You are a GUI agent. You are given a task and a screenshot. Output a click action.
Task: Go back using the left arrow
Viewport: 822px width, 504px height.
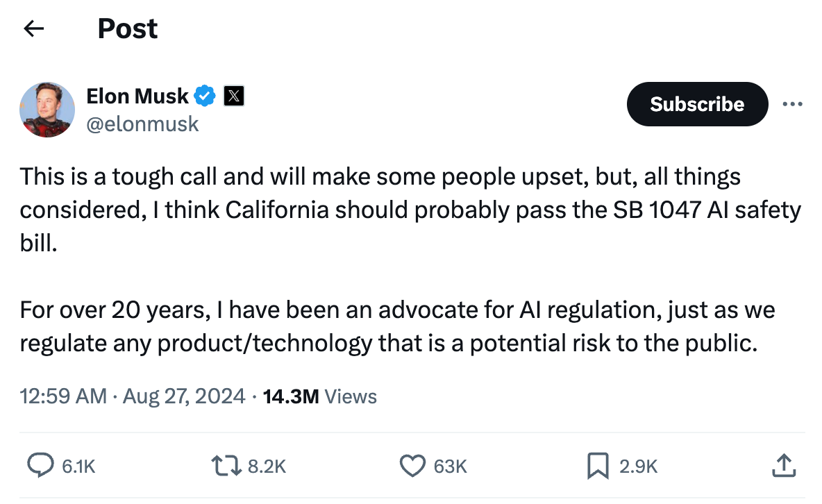pos(34,28)
